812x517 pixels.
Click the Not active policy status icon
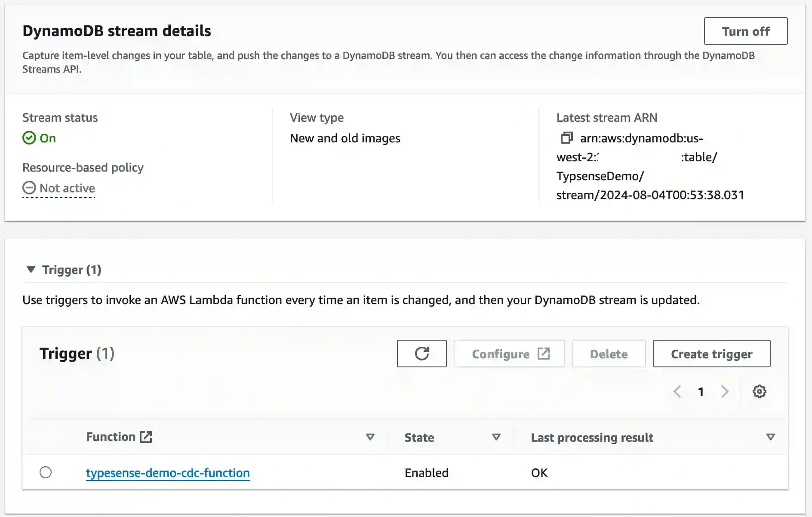[29, 188]
